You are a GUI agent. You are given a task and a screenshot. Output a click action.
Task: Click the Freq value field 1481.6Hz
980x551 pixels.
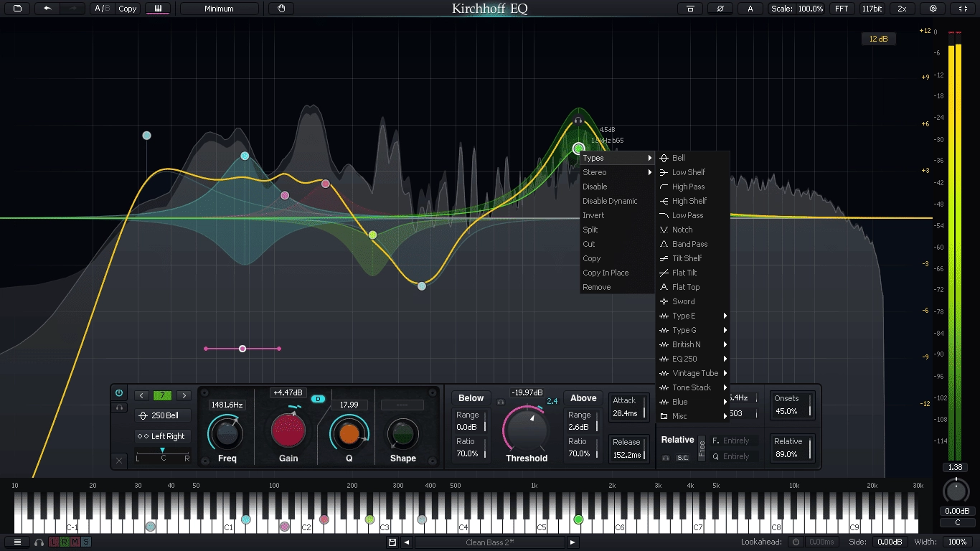pos(227,405)
